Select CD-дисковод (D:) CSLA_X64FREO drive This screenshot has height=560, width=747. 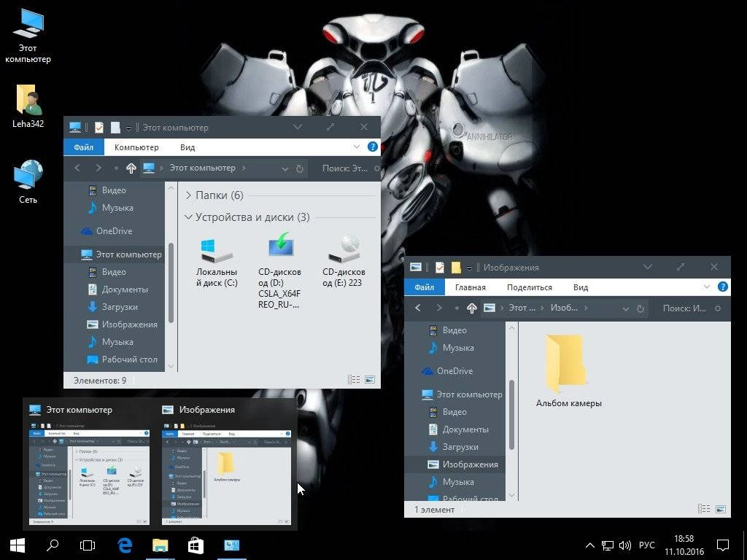click(x=279, y=271)
